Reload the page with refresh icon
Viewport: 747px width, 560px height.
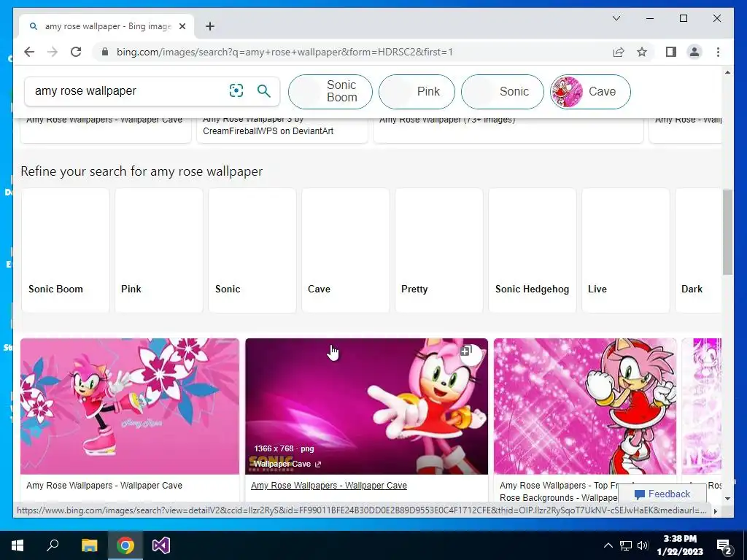[76, 52]
